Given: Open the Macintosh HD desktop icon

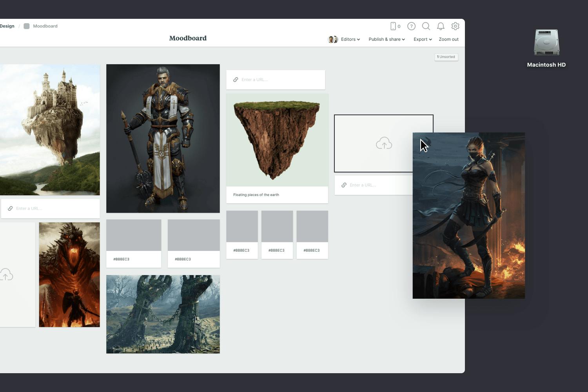Looking at the screenshot, I should pos(546,43).
